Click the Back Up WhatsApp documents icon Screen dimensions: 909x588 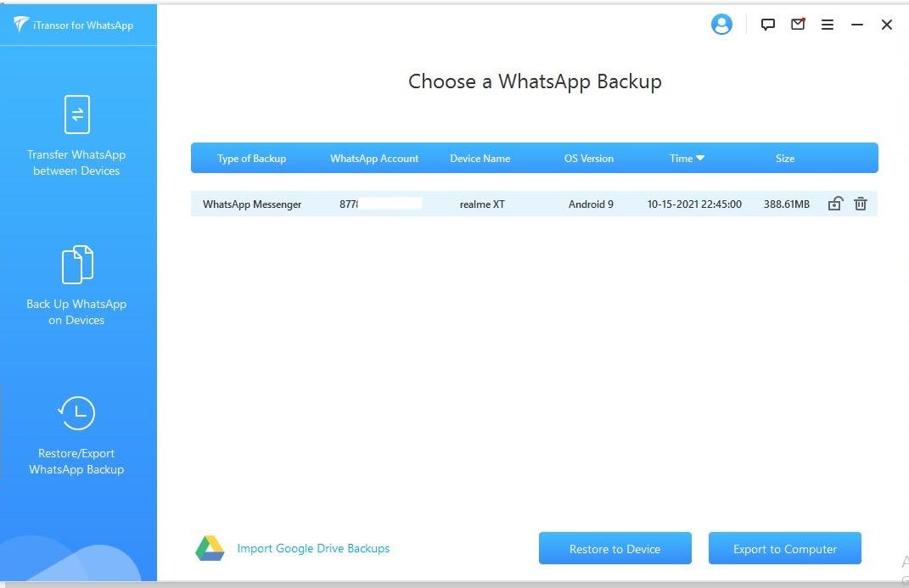(x=77, y=264)
